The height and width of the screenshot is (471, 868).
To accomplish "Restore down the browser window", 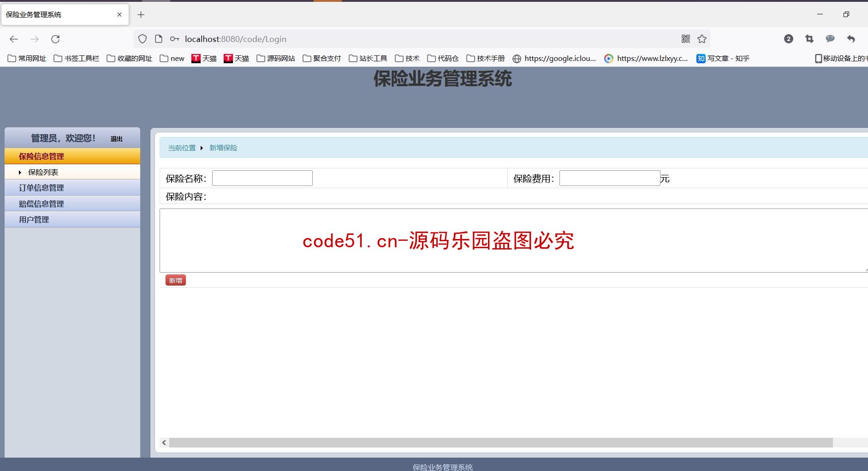I will coord(846,14).
